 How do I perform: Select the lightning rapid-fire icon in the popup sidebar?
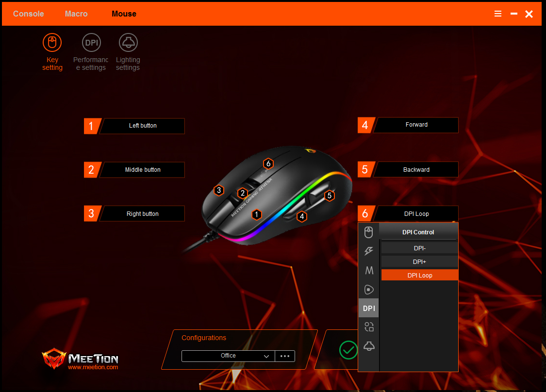click(x=368, y=251)
